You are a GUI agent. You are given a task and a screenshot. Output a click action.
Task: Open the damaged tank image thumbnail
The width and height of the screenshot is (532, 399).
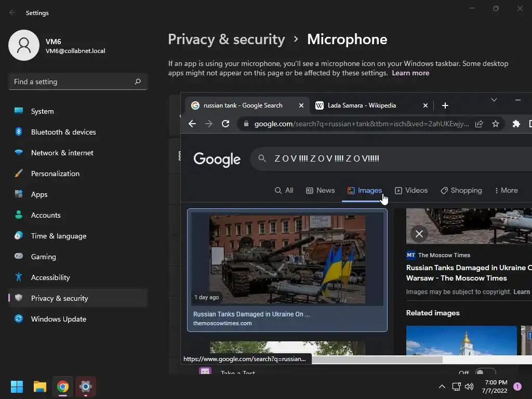(x=287, y=259)
